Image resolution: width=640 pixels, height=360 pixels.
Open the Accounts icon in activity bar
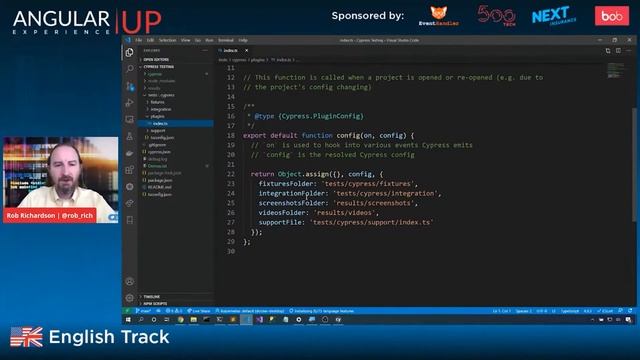coord(130,281)
